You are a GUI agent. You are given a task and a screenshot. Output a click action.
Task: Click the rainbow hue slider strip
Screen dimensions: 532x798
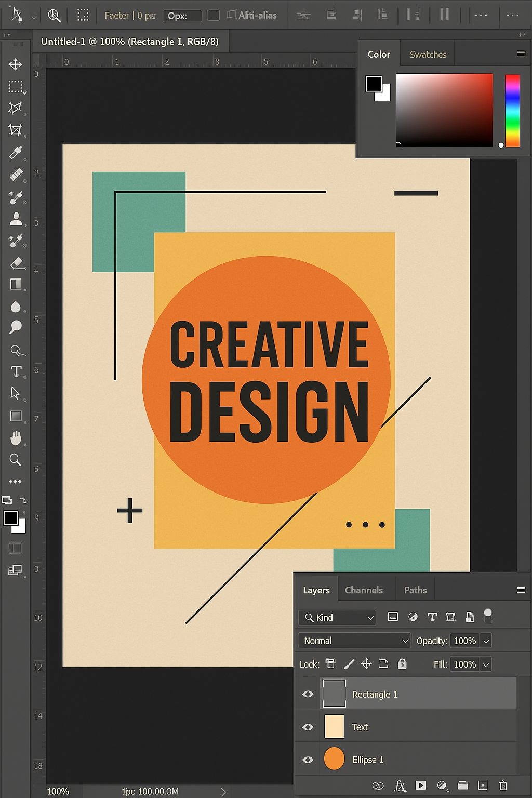[512, 110]
